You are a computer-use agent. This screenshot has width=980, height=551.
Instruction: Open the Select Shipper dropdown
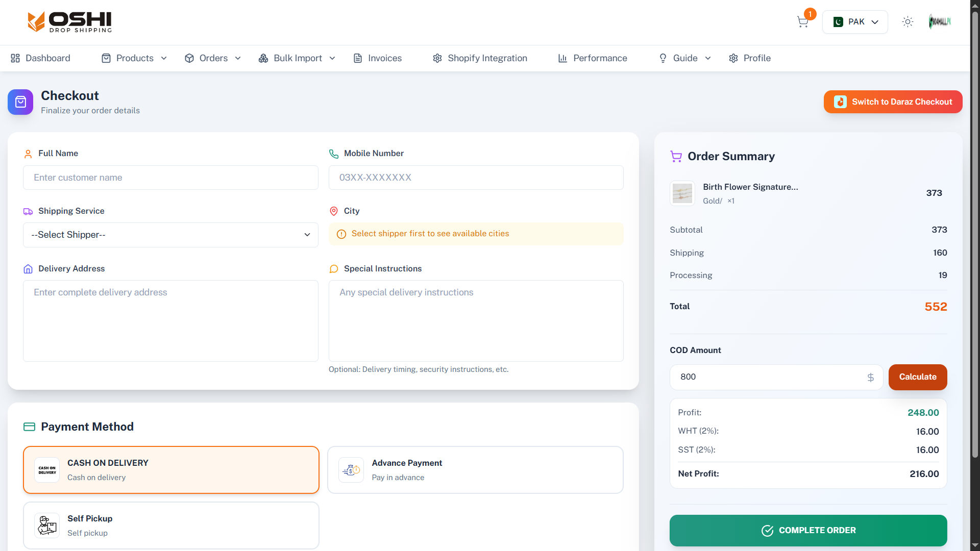170,235
